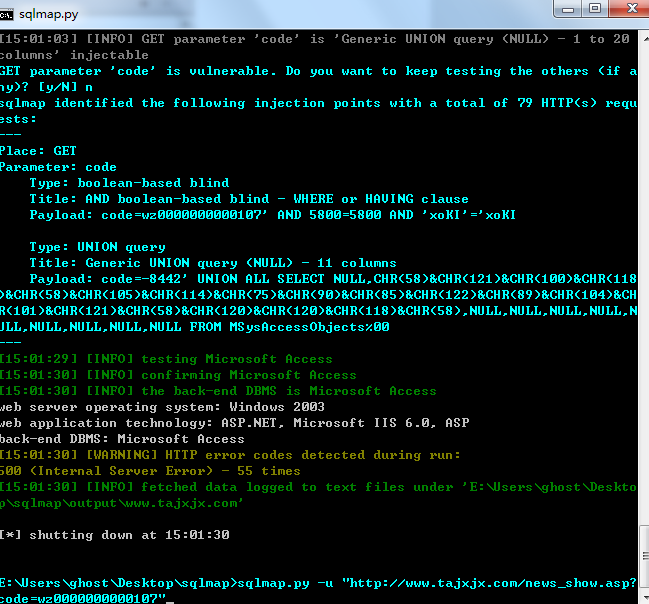Click the command prompt line starting 'E:\Users\ghost\Desktop\sqlmap>'
This screenshot has height=604, width=649.
318,583
